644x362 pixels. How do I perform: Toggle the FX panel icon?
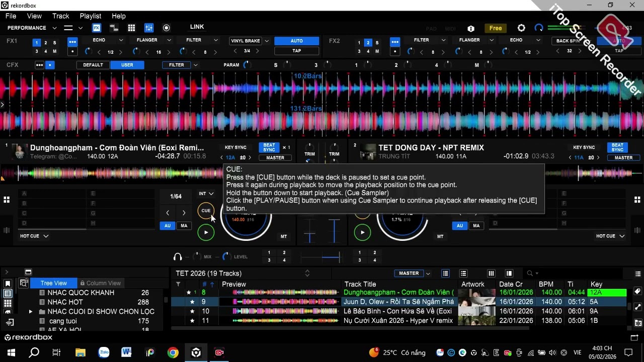click(96, 28)
